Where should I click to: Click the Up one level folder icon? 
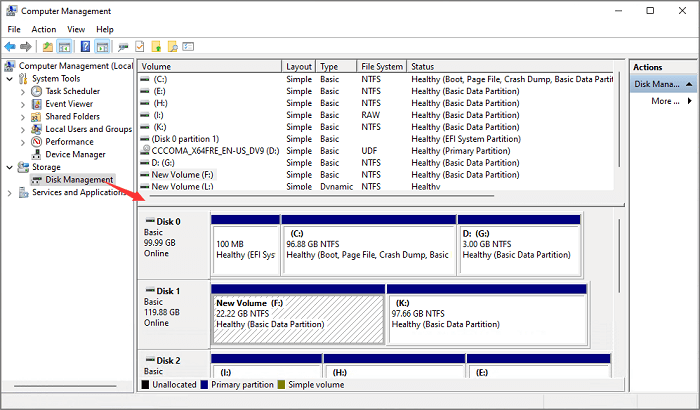[47, 46]
